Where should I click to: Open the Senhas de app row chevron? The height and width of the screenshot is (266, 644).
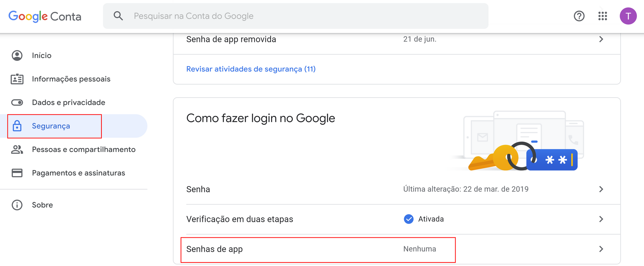[601, 249]
